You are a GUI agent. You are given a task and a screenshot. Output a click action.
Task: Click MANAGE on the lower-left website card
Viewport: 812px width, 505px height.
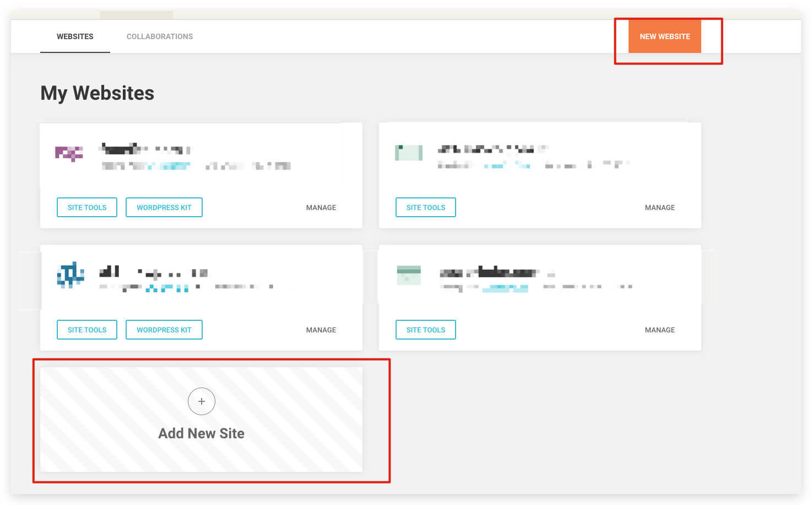321,330
